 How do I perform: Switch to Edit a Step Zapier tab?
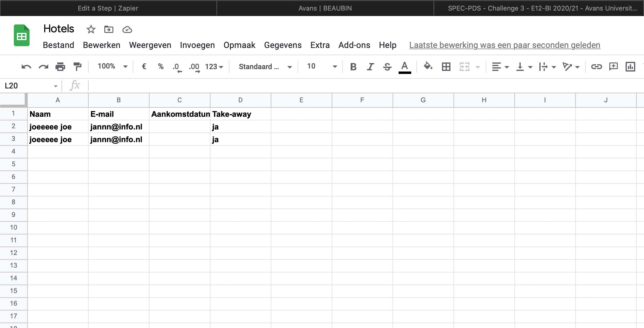(108, 8)
